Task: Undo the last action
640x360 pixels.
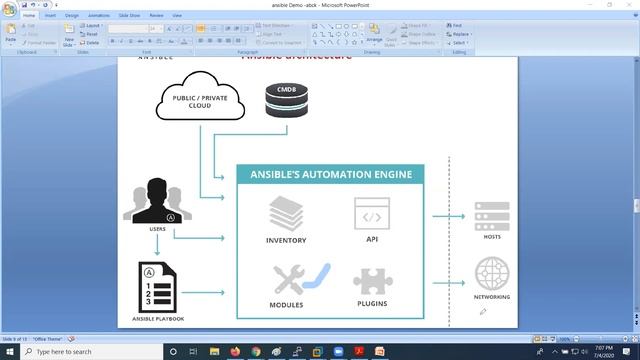Action: pos(33,5)
